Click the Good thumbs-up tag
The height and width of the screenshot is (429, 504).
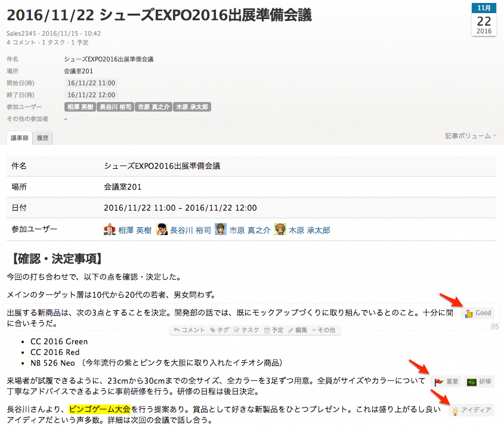click(478, 313)
